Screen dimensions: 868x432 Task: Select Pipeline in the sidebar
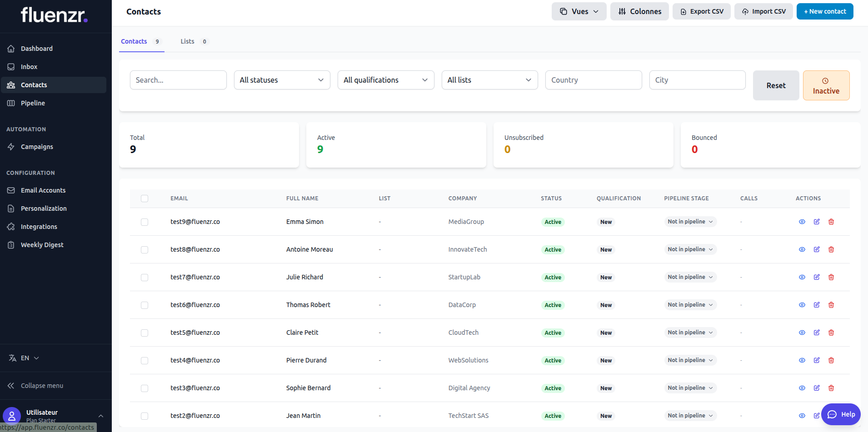[33, 103]
